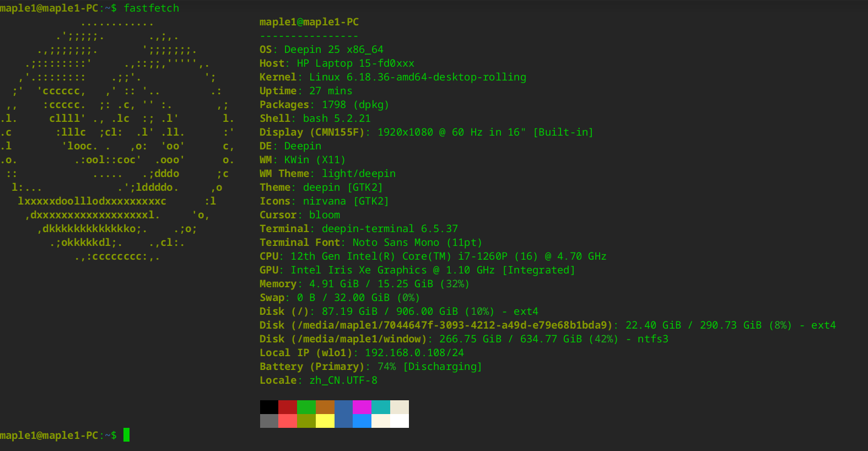Click the green color block in top row

(x=306, y=407)
